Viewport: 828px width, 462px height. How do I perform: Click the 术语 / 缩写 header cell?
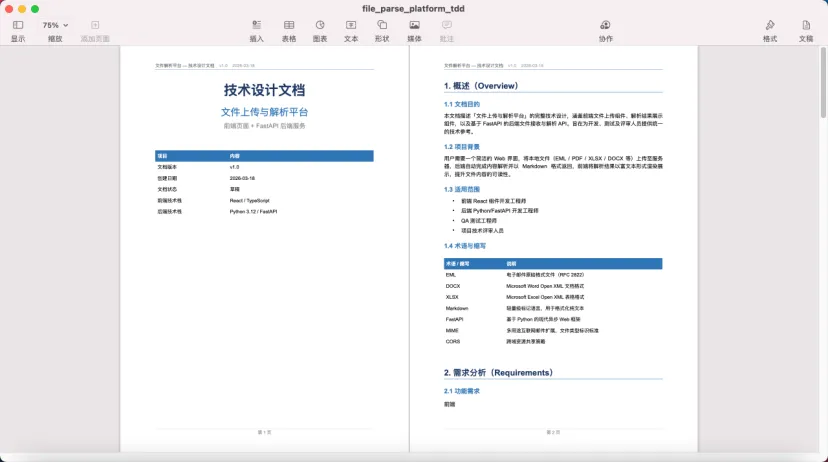(457, 263)
